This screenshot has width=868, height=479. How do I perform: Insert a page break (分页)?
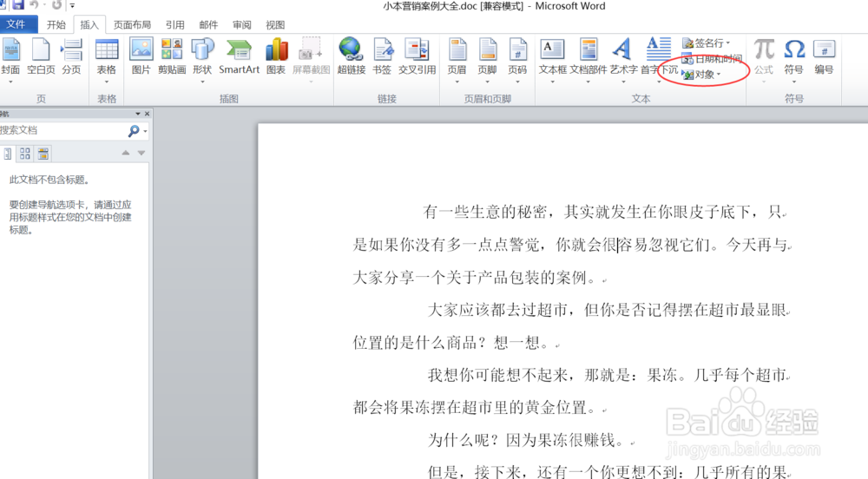[71, 57]
